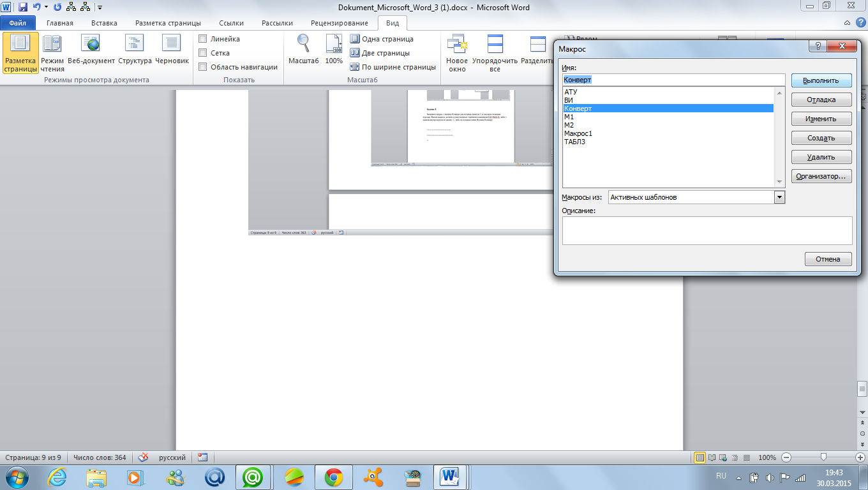This screenshot has height=490, width=868.
Task: Open Google Chrome from the taskbar
Action: click(333, 477)
